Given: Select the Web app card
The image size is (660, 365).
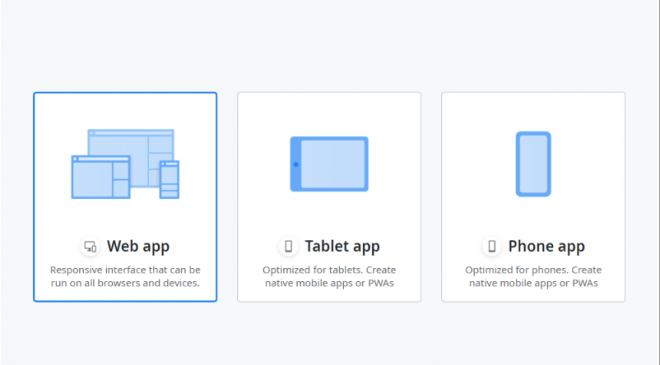Looking at the screenshot, I should 125,197.
